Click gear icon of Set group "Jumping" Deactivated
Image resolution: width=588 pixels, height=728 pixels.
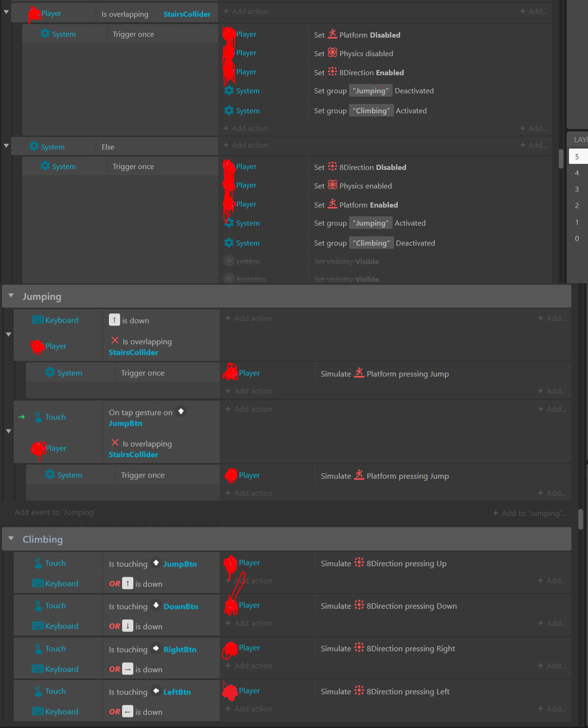229,91
